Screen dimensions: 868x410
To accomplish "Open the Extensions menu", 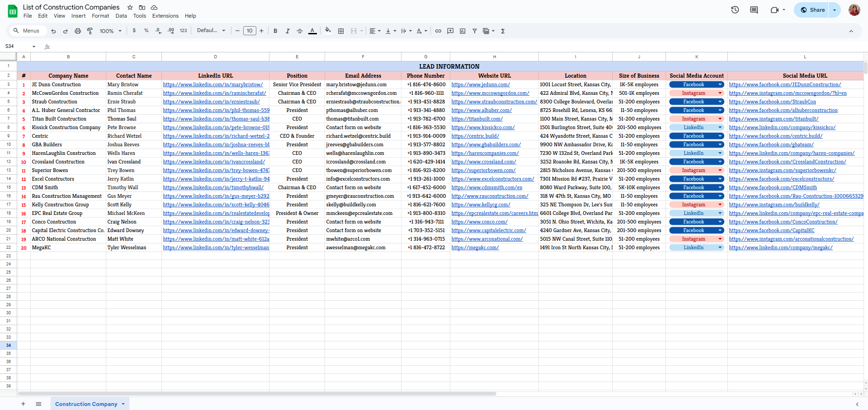I will (165, 16).
